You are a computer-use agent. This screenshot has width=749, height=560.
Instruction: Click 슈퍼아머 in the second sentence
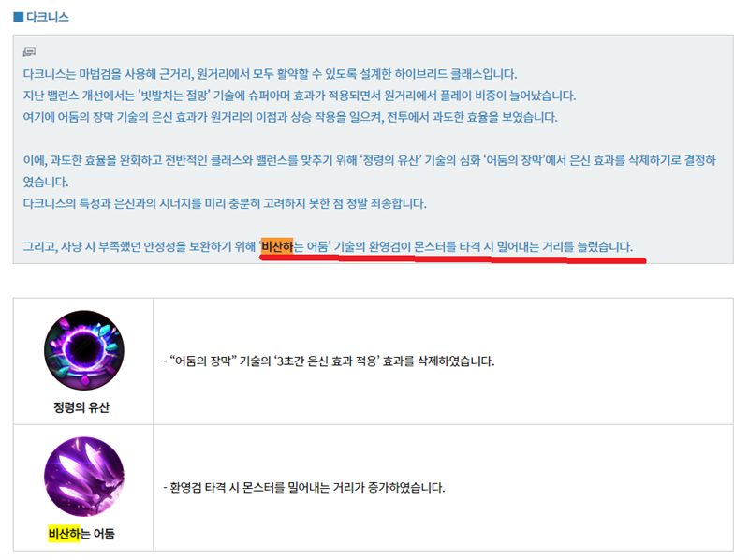(269, 96)
